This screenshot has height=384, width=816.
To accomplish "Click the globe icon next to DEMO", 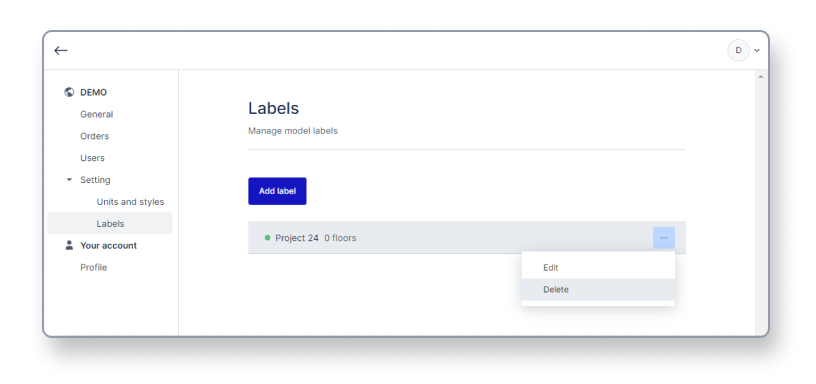I will pos(69,92).
